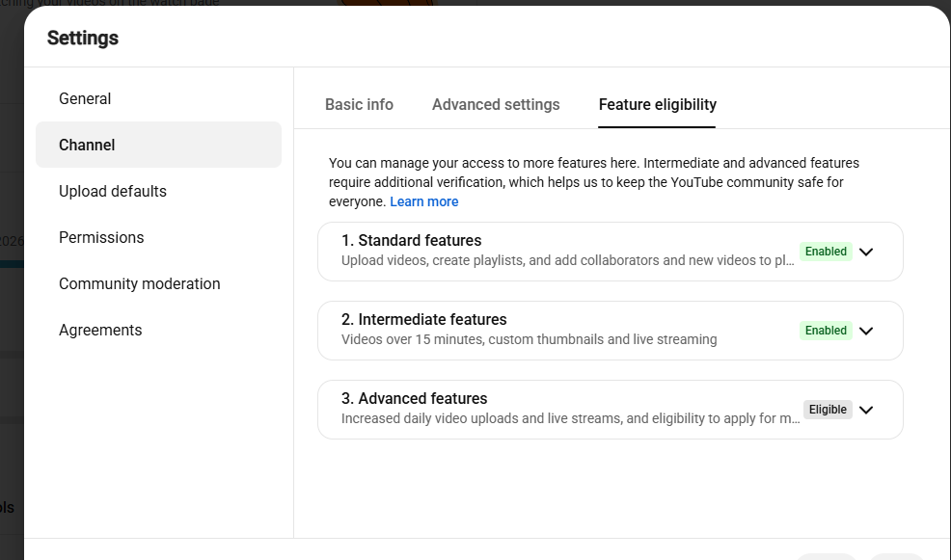Open the Advanced settings tab
951x560 pixels.
point(496,105)
